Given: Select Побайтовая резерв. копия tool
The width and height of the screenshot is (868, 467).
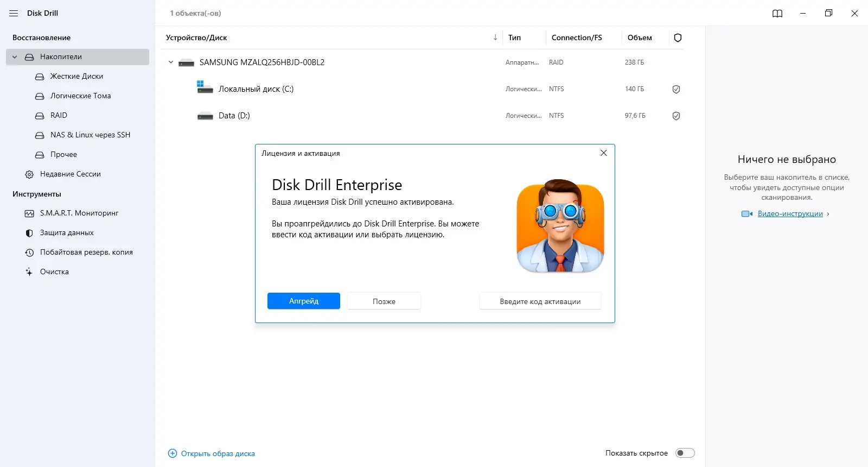Looking at the screenshot, I should point(86,253).
